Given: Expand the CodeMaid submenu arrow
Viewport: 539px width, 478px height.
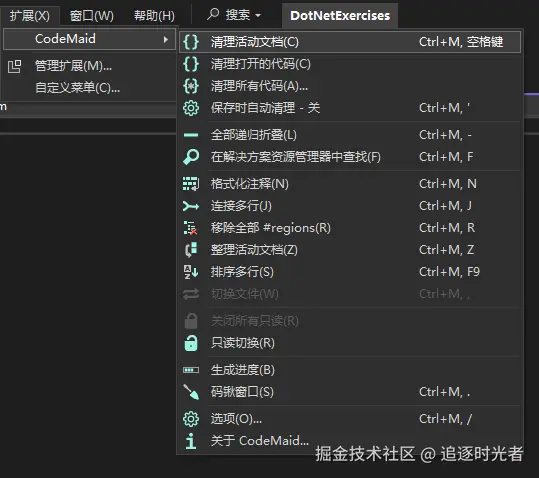Looking at the screenshot, I should 166,40.
